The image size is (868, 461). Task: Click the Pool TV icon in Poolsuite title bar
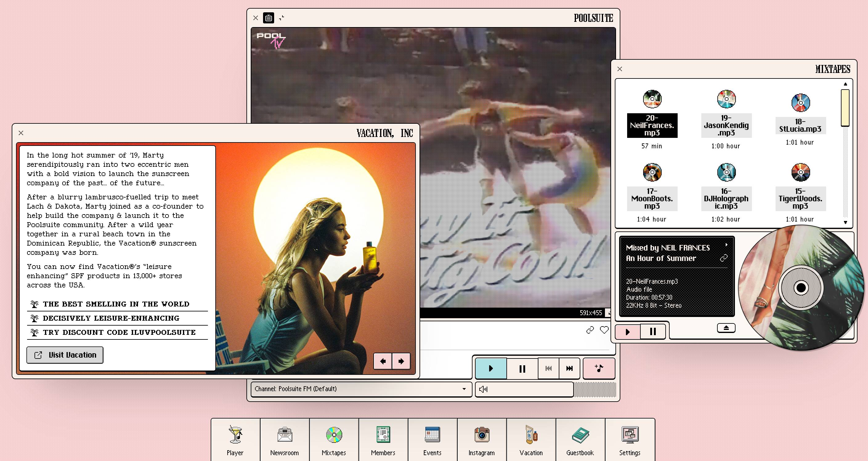pyautogui.click(x=269, y=18)
